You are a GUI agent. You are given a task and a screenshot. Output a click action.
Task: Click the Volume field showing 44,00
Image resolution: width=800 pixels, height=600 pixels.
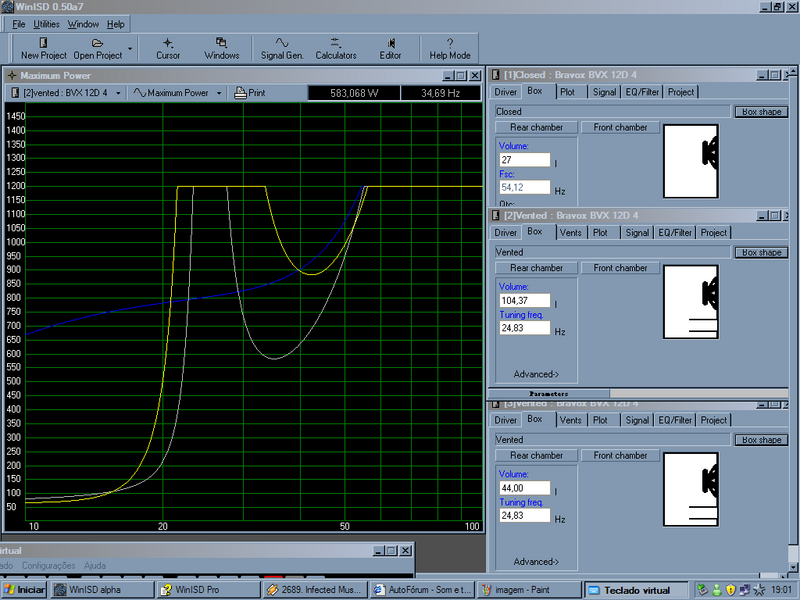pos(524,488)
